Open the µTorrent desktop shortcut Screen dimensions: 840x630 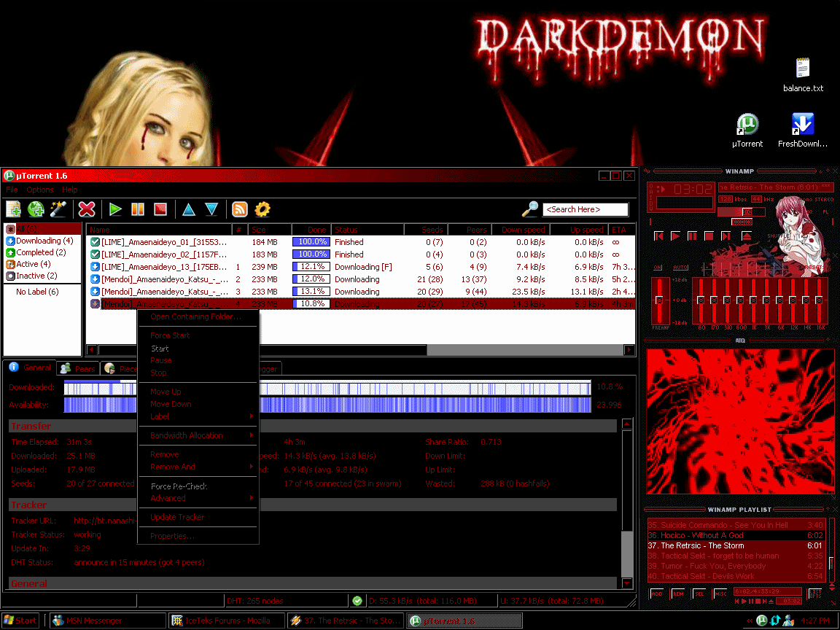(747, 131)
